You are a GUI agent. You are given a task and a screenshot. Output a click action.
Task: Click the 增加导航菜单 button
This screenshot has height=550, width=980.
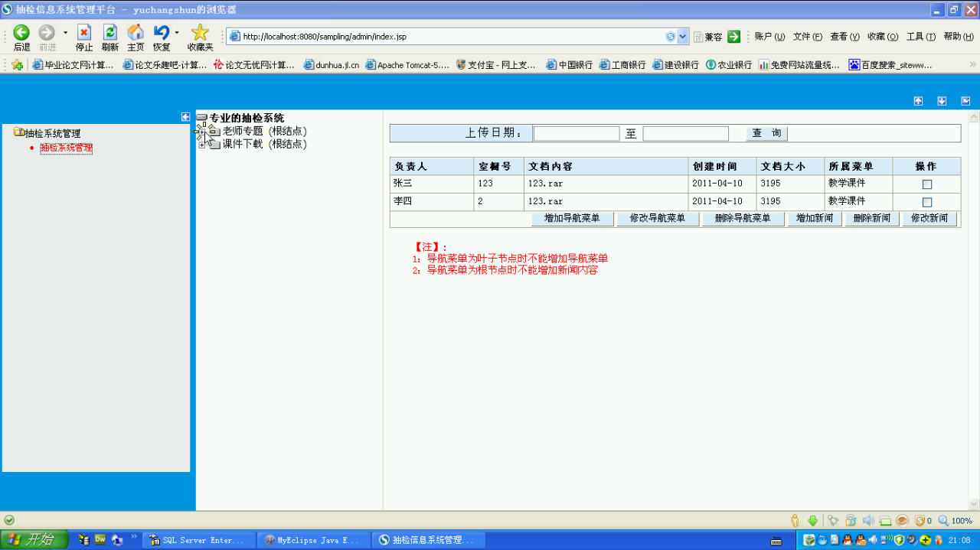572,219
